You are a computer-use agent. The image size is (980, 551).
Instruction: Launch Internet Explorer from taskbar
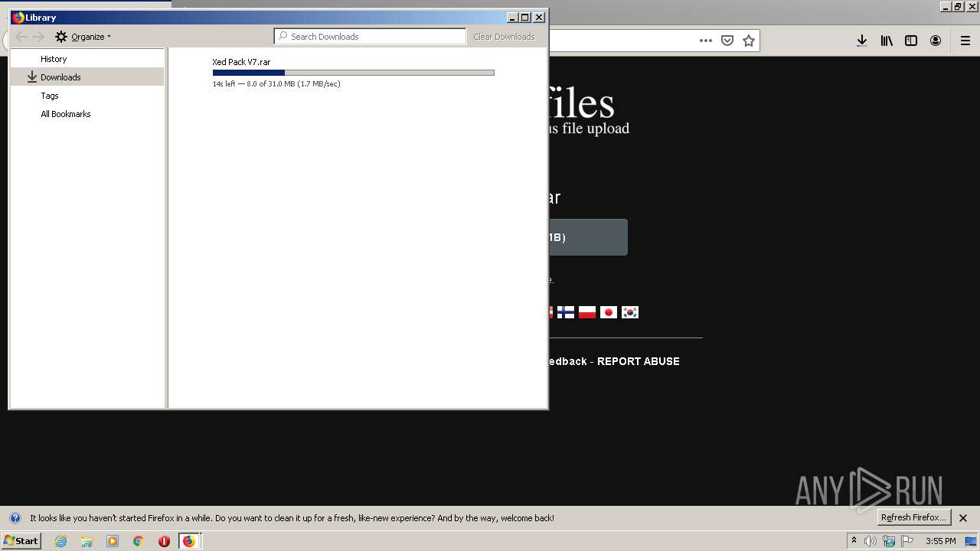[60, 541]
